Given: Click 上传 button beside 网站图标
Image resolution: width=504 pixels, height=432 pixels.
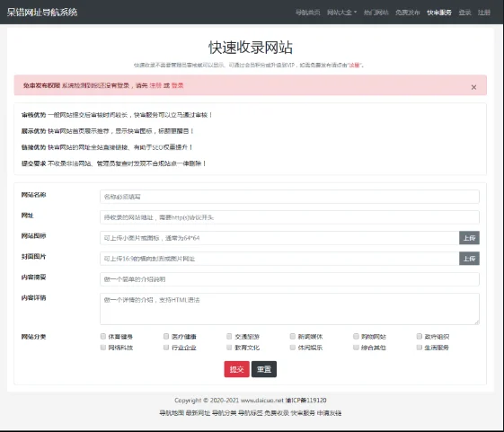Looking at the screenshot, I should [x=469, y=238].
